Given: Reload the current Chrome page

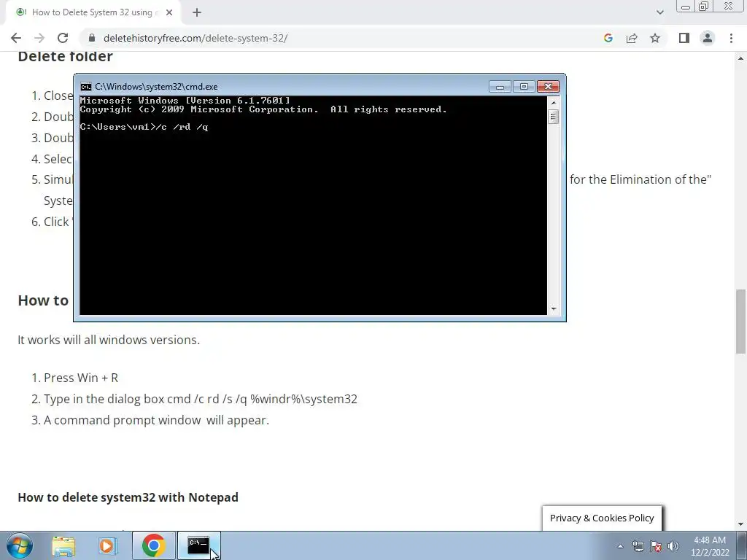Looking at the screenshot, I should [x=63, y=38].
